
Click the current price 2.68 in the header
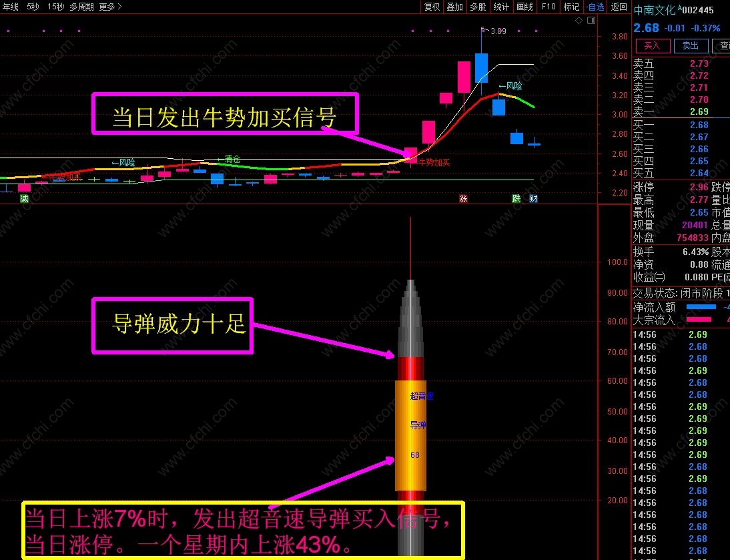pos(646,28)
